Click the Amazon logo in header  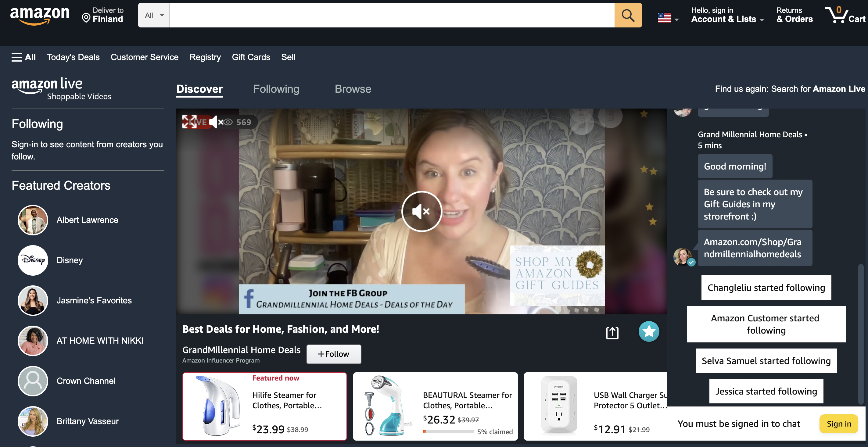(39, 15)
